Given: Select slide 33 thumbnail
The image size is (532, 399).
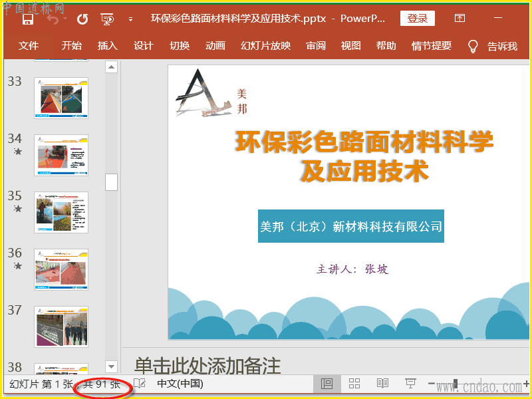Looking at the screenshot, I should click(61, 98).
